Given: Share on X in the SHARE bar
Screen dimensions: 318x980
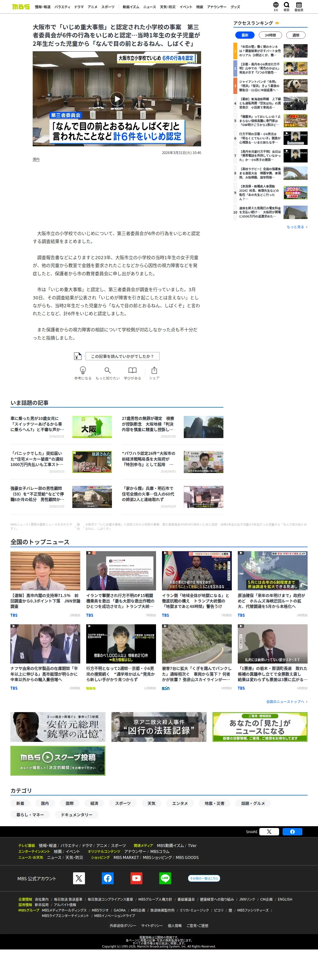Looking at the screenshot, I should pos(269,832).
